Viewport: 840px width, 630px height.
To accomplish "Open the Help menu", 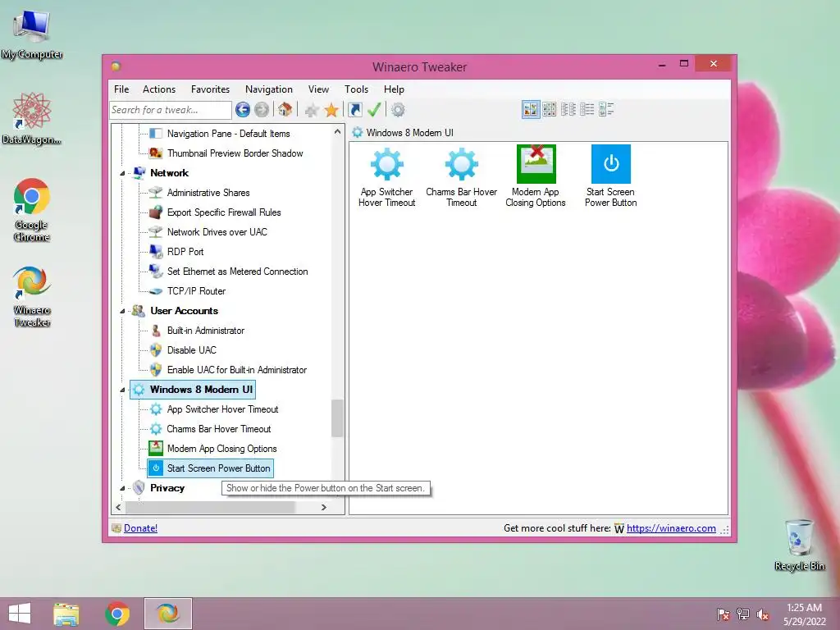I will [x=394, y=89].
